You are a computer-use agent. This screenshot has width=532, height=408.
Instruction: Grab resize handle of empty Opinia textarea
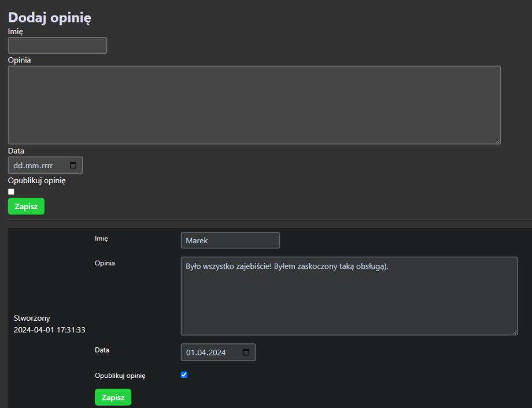click(497, 140)
